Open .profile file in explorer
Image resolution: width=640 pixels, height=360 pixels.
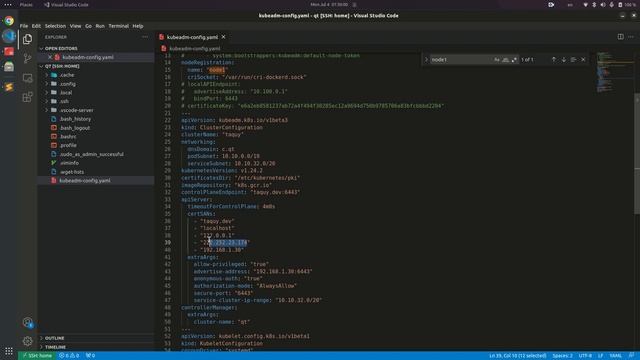click(x=68, y=145)
